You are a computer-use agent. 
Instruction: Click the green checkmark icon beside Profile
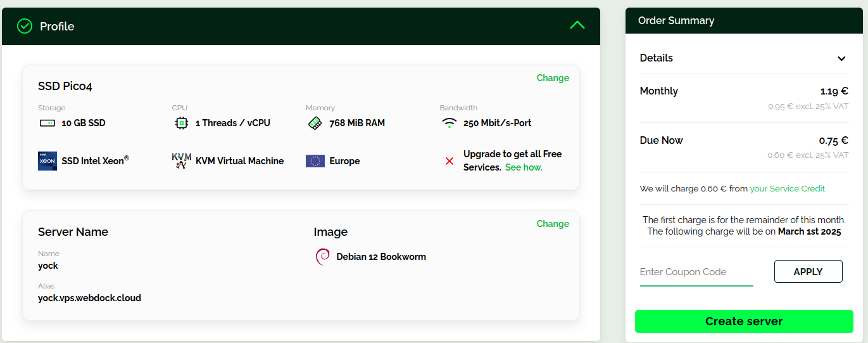pos(25,26)
